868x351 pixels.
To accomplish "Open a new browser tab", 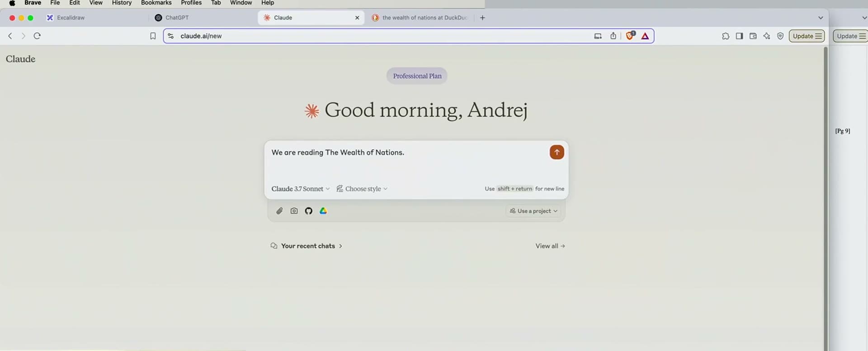I will pyautogui.click(x=482, y=18).
